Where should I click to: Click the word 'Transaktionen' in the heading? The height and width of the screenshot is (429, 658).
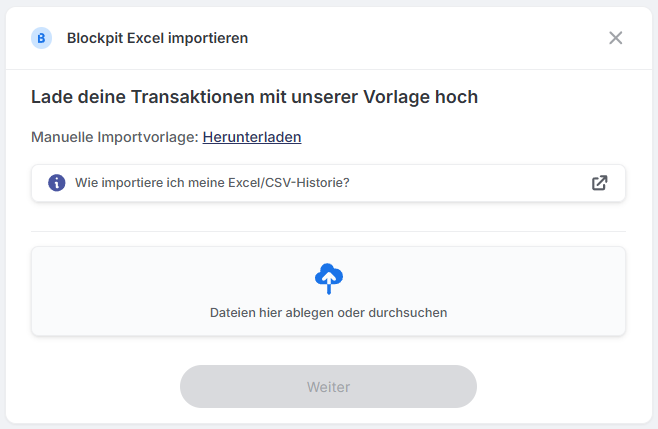coord(200,97)
